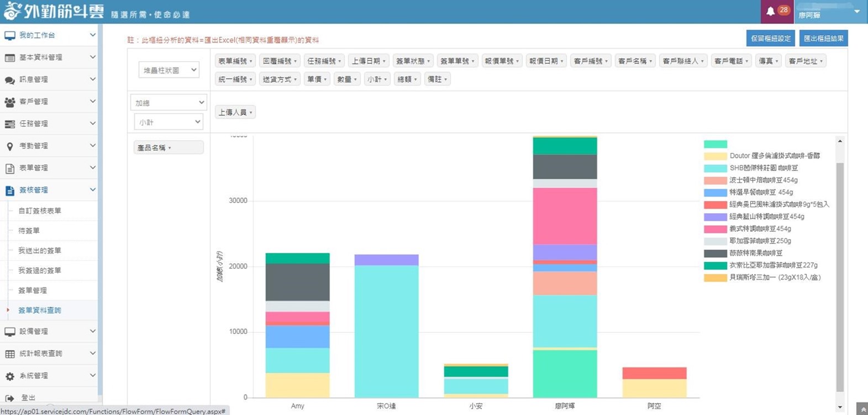
Task: Click the 系統管理 gear icon
Action: [x=9, y=376]
